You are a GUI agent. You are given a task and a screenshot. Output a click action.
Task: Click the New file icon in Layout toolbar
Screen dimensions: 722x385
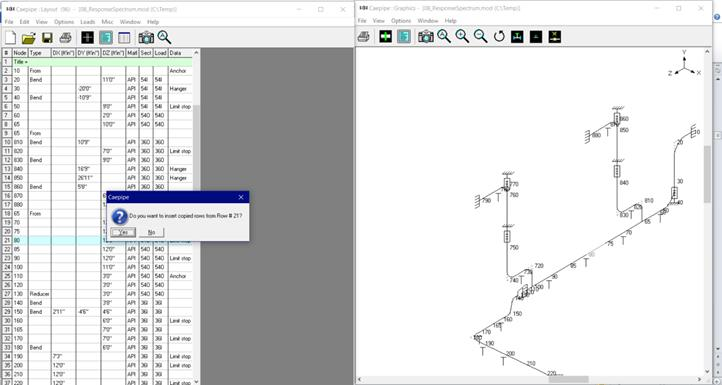coord(11,37)
